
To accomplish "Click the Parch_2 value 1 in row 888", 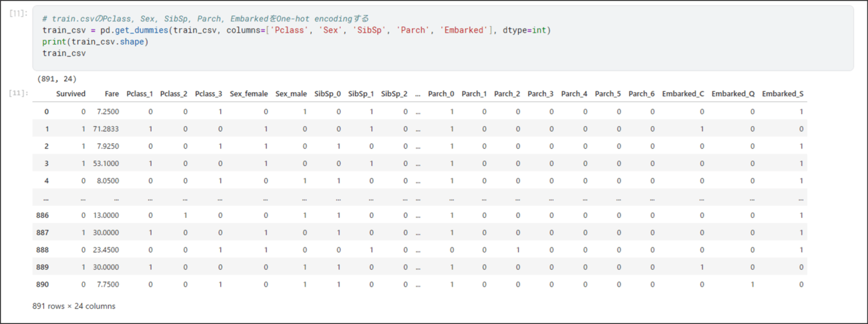I will [518, 250].
